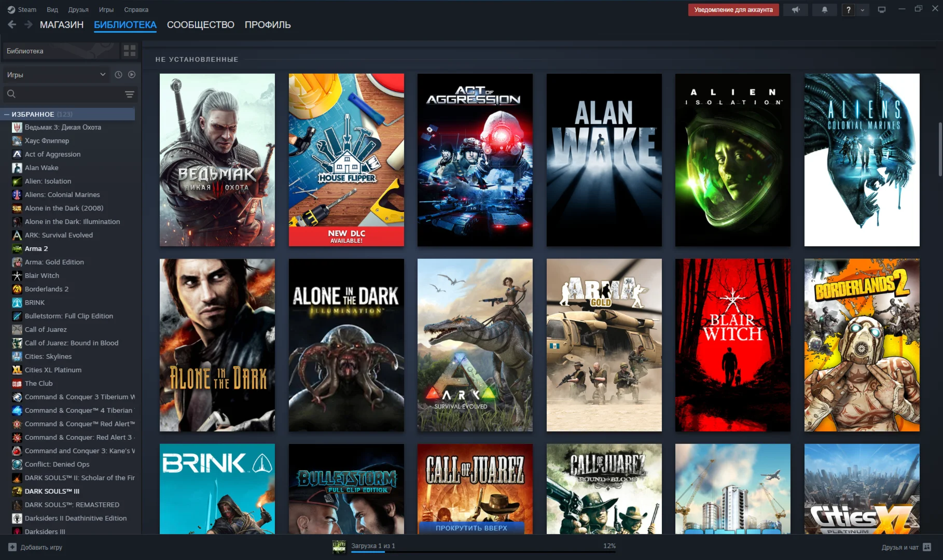Toggle the library grid view icon
Screen dimensions: 943x560
(x=130, y=51)
